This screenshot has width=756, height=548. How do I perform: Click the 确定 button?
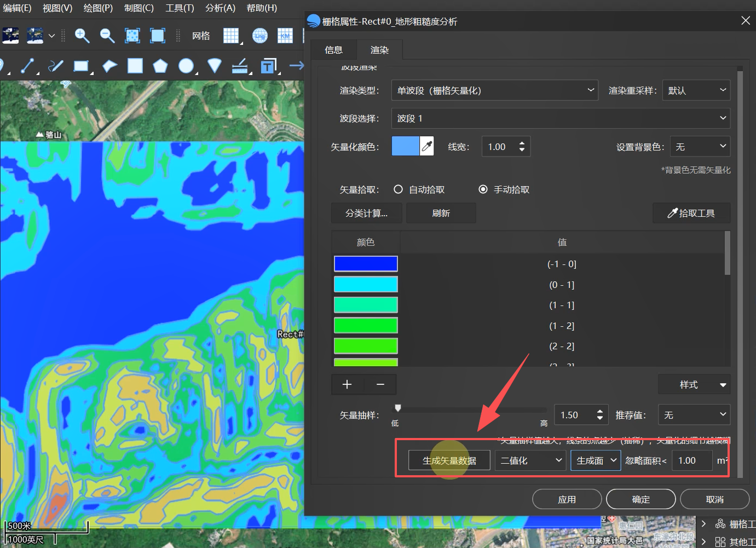641,499
